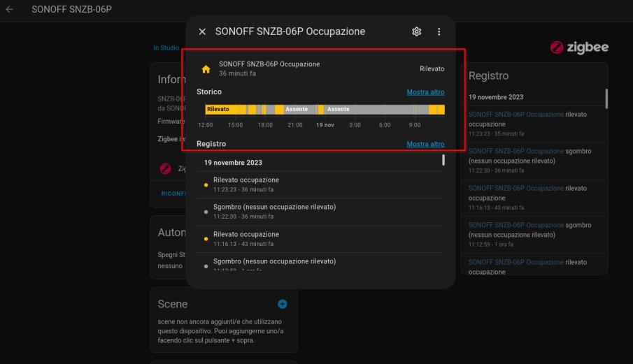Viewport: 633px width, 364px height.
Task: Click the 36 minuti fa timestamp under entity name
Action: pyautogui.click(x=237, y=73)
